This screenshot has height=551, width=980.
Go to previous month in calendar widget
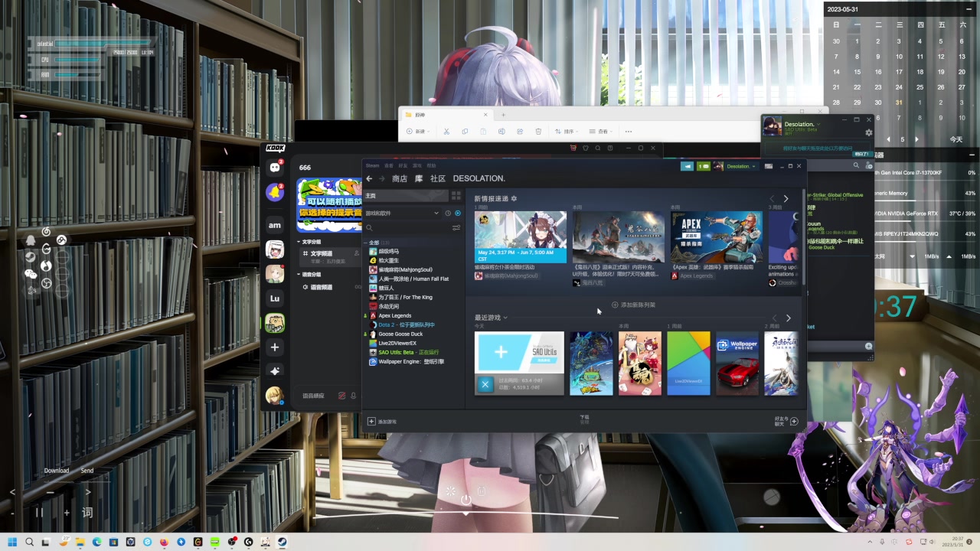coord(888,139)
